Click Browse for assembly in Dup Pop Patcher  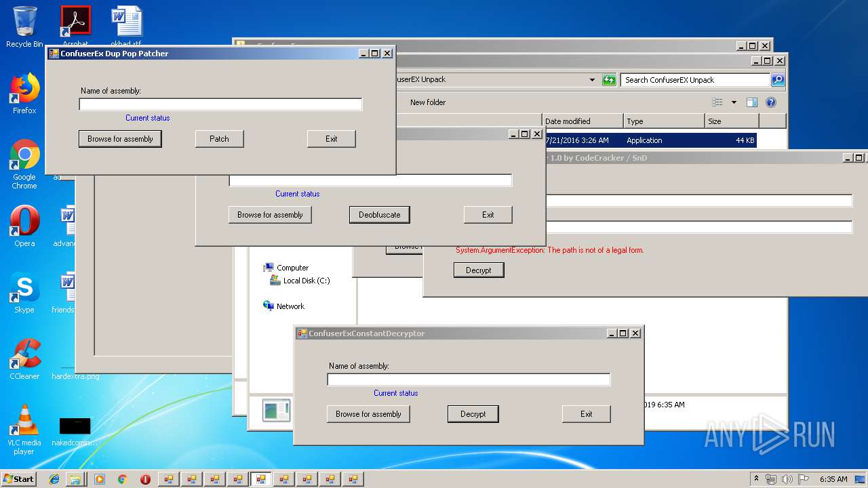(120, 139)
